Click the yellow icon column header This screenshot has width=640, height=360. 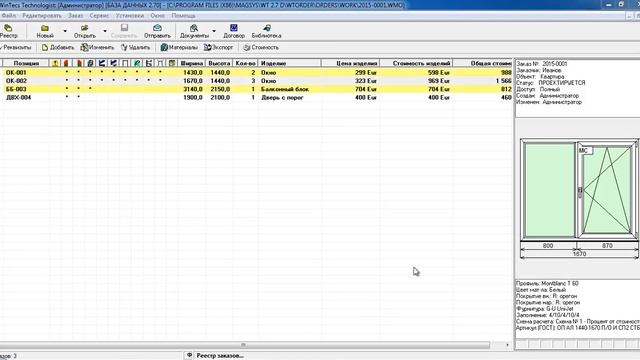click(55, 63)
